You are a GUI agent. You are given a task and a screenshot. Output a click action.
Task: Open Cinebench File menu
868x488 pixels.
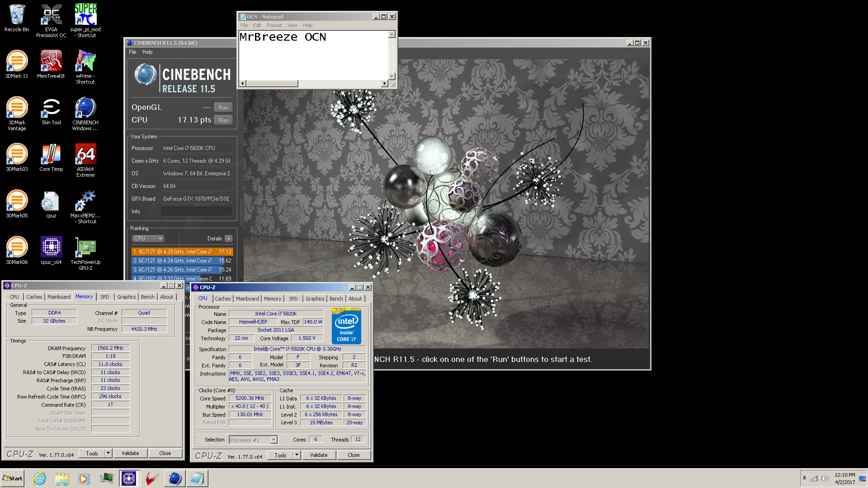[x=132, y=52]
